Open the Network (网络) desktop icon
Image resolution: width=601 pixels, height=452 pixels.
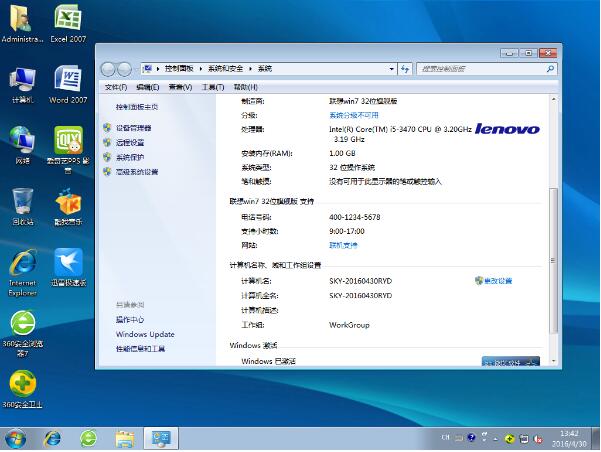22,146
